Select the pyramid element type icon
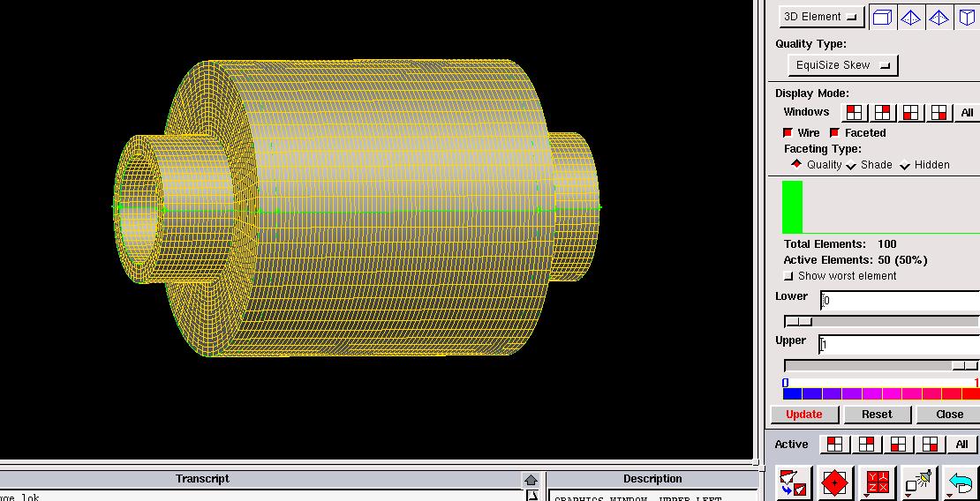 (939, 18)
